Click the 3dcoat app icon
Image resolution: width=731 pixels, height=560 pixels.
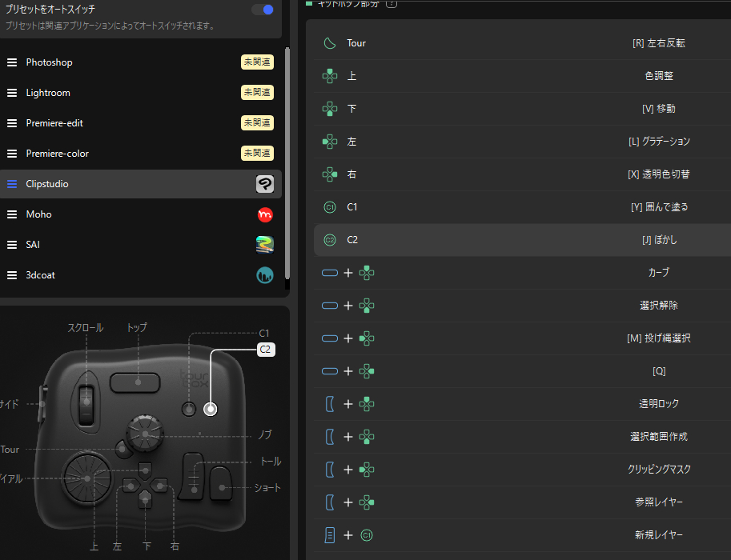click(x=265, y=275)
